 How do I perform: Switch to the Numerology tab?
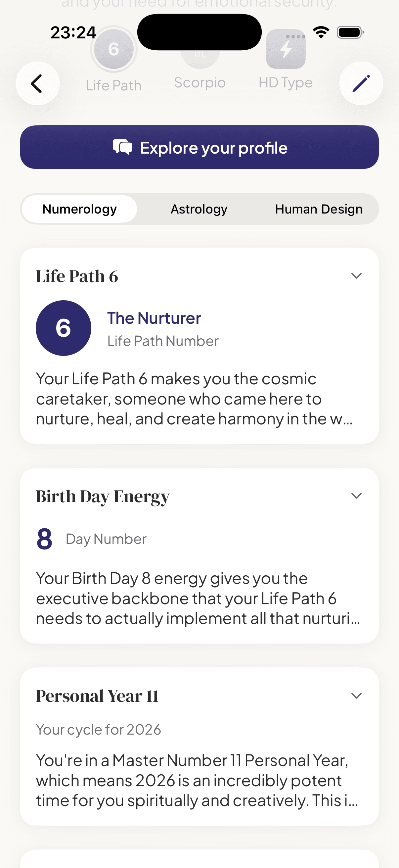(x=79, y=209)
